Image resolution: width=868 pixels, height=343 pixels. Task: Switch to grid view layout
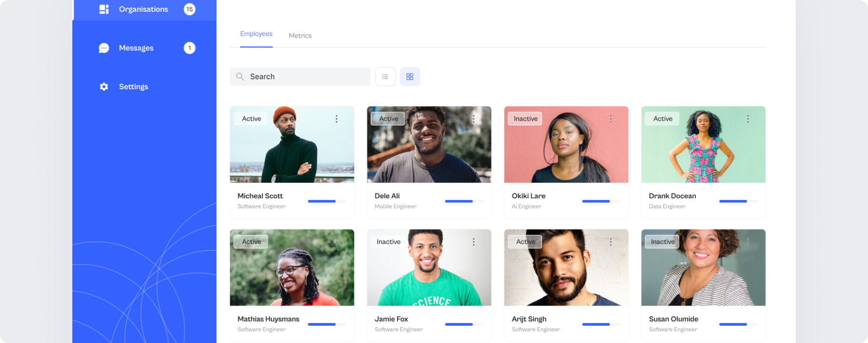tap(410, 77)
